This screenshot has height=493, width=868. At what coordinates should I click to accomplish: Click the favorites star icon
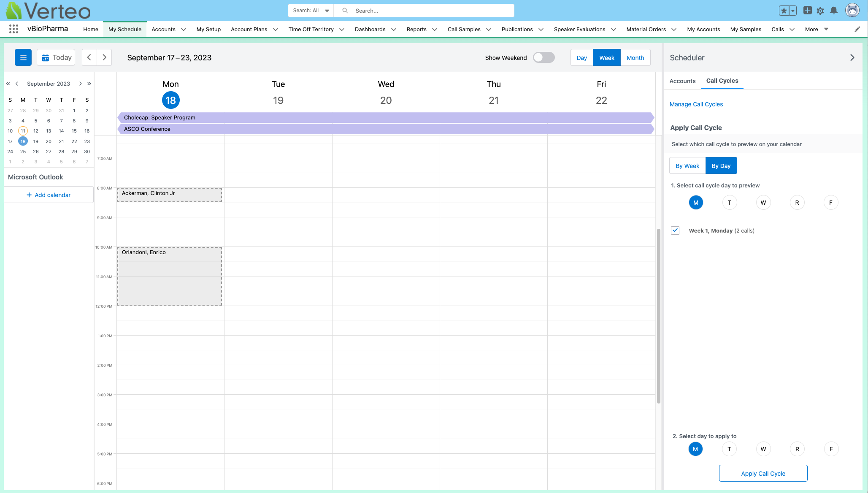(x=784, y=11)
